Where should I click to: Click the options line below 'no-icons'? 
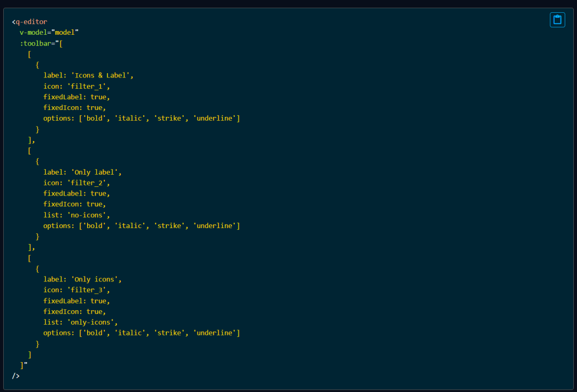(142, 226)
